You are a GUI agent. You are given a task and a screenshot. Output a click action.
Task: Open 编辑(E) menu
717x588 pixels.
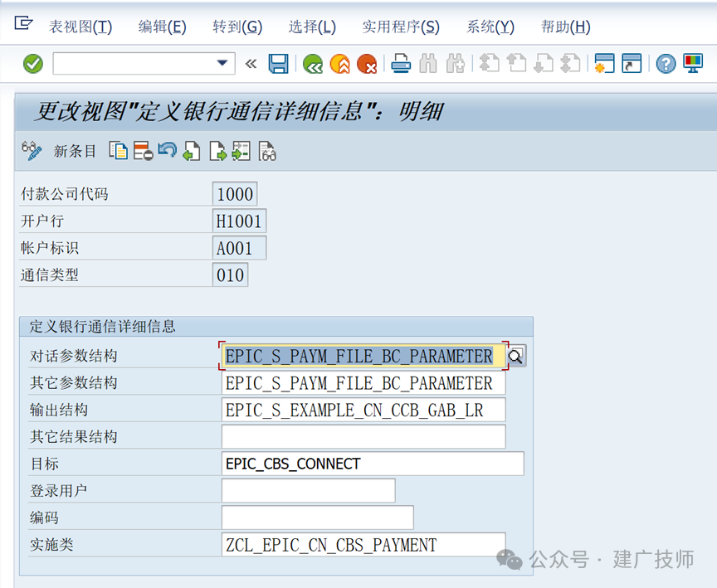(163, 27)
